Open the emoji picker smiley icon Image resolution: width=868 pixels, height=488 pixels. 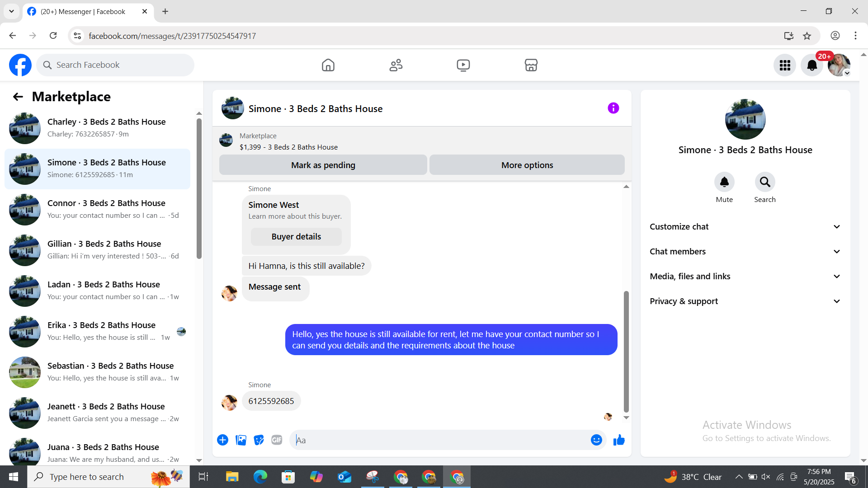(596, 440)
